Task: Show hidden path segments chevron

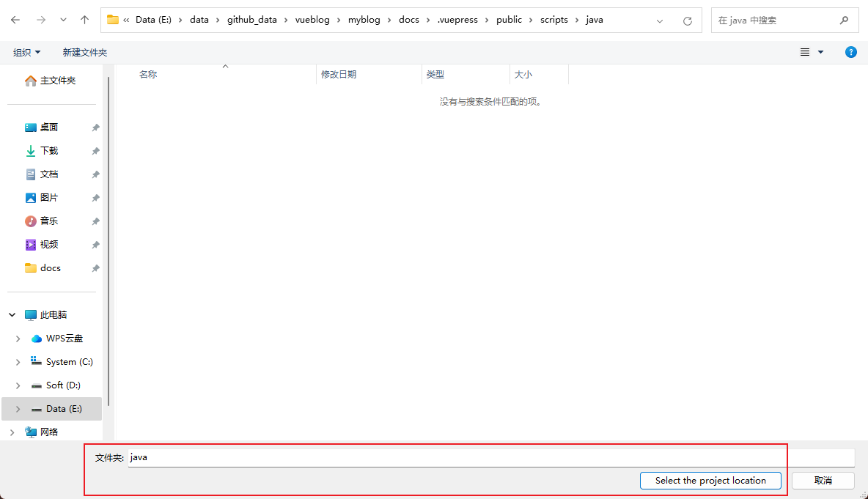Action: pyautogui.click(x=126, y=20)
